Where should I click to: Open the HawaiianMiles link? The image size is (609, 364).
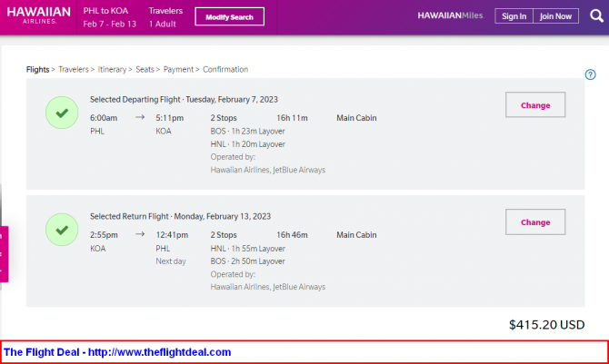451,16
